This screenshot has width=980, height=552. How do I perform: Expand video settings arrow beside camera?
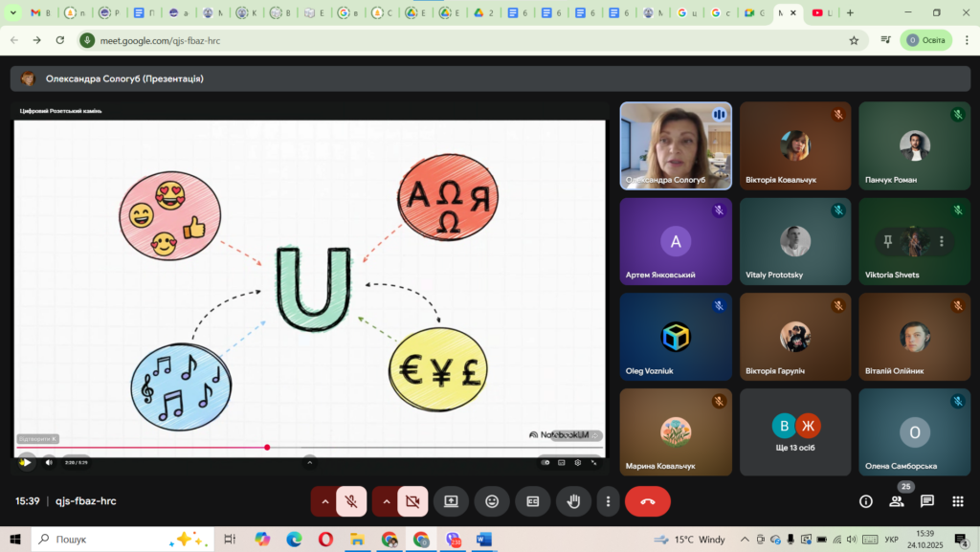coord(386,500)
